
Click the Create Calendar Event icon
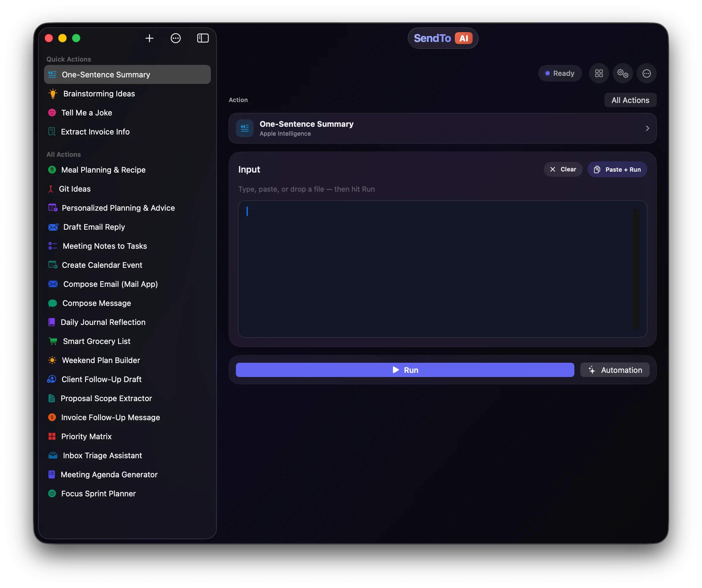[52, 265]
